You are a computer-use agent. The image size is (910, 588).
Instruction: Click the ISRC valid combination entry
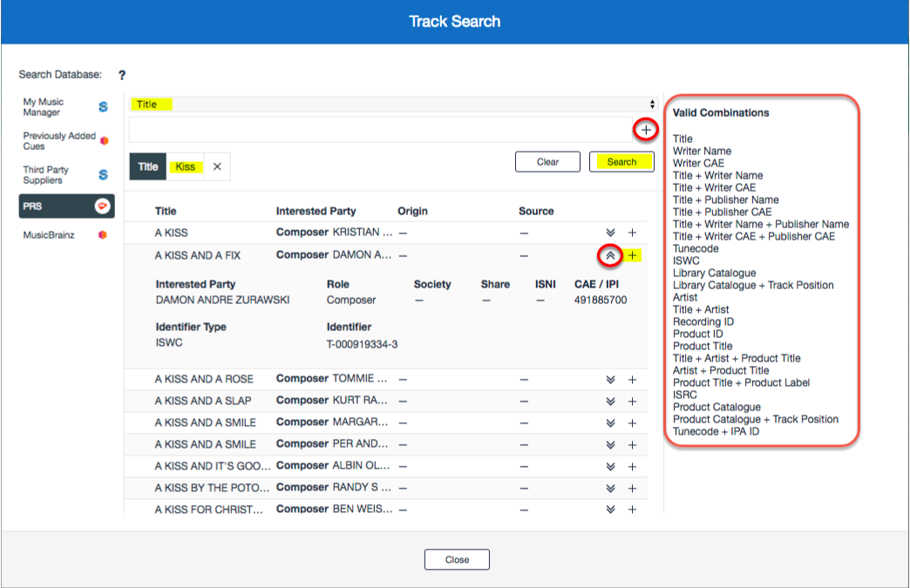tap(685, 395)
